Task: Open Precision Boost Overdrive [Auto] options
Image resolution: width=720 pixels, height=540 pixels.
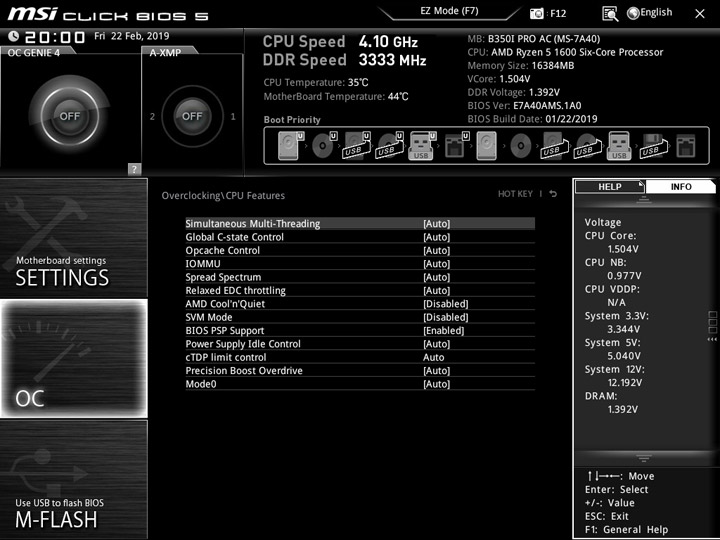Action: pyautogui.click(x=436, y=371)
